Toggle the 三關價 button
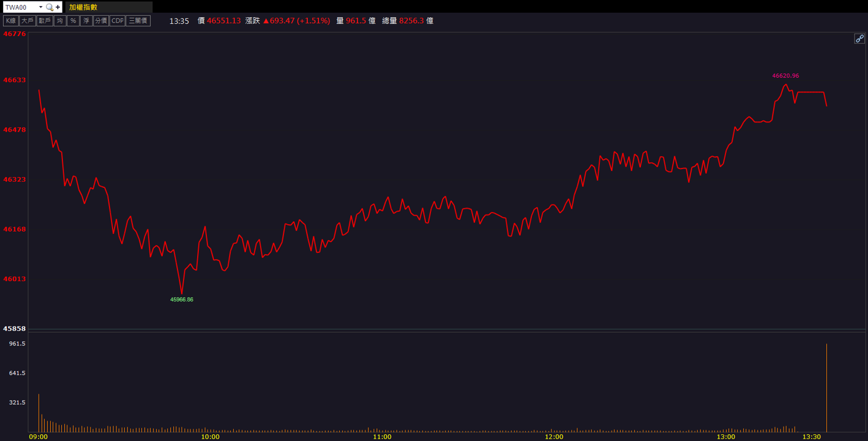 tap(138, 21)
